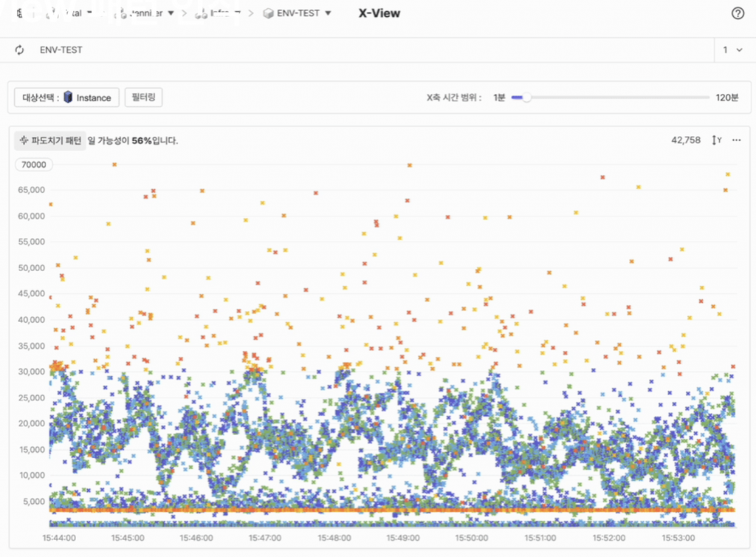
Task: Click the 120분 slider maximum label
Action: (x=726, y=98)
